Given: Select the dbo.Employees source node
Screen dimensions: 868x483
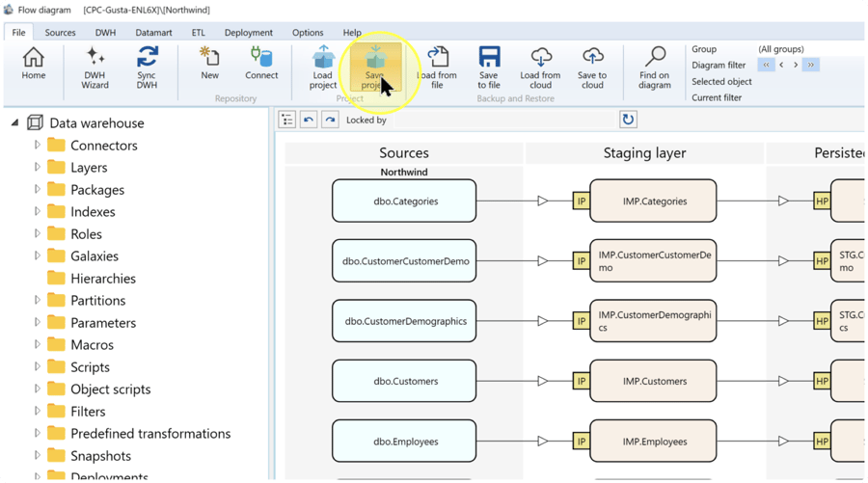Looking at the screenshot, I should tap(404, 441).
